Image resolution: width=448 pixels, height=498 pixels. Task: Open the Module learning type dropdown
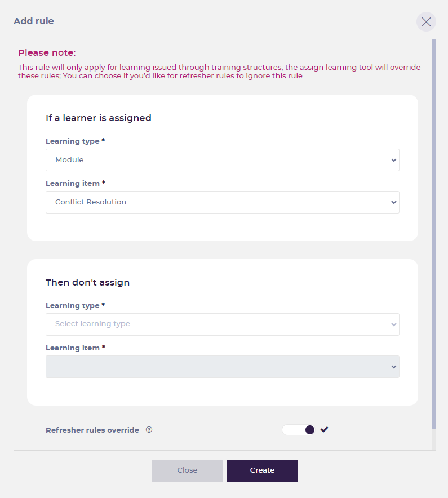pos(223,160)
